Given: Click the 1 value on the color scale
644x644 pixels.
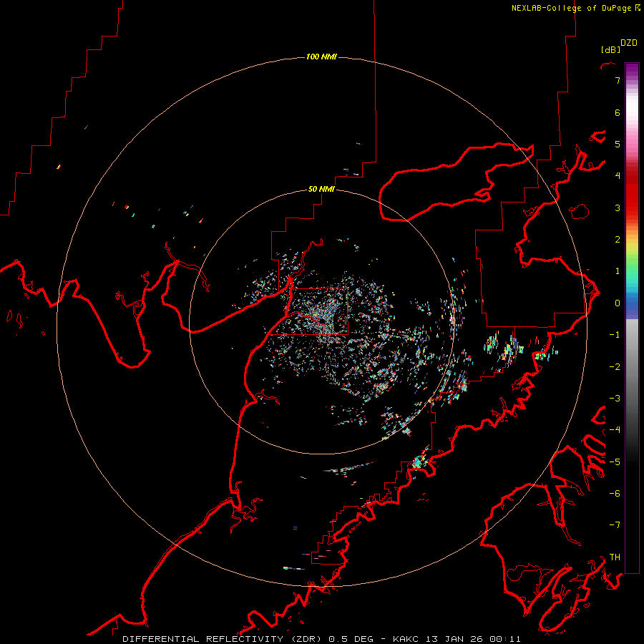Looking at the screenshot, I should click(x=618, y=271).
